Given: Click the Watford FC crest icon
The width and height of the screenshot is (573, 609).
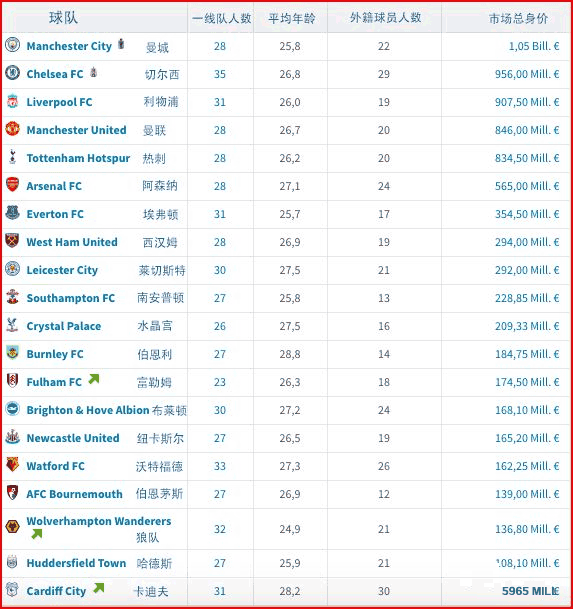Looking at the screenshot, I should (12, 465).
